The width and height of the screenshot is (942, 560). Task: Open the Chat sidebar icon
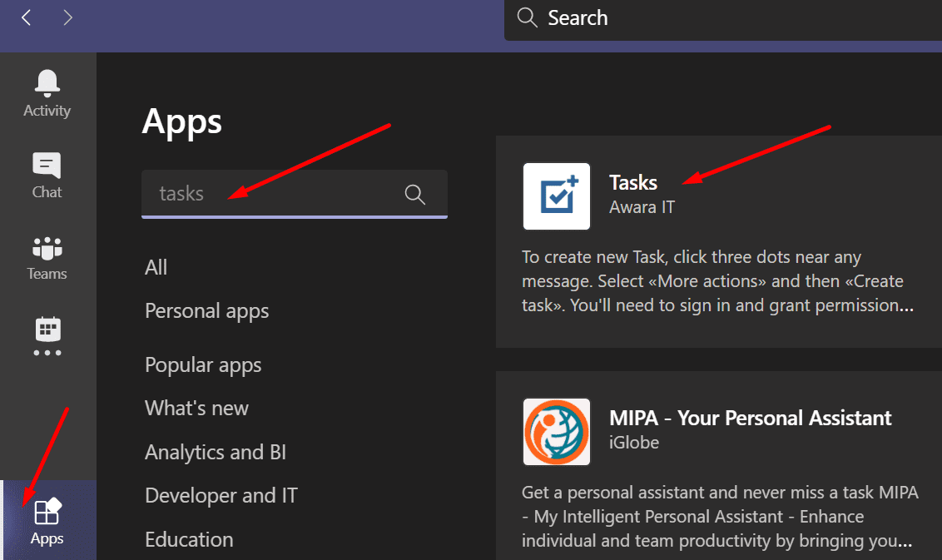[x=47, y=166]
